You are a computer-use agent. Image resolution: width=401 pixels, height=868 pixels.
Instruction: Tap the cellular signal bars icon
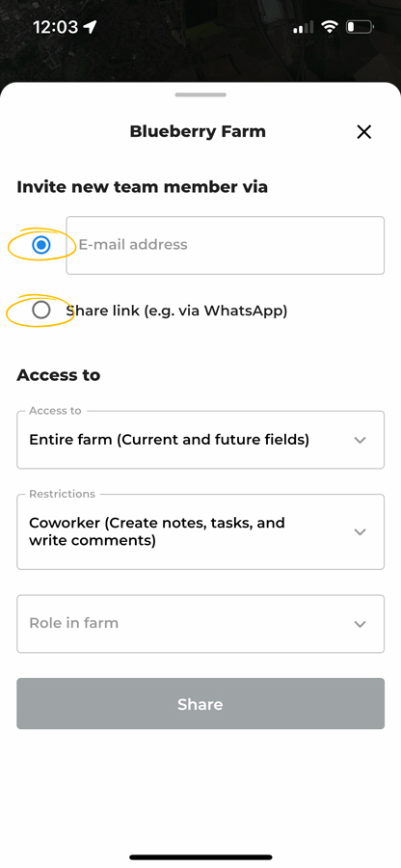[303, 27]
